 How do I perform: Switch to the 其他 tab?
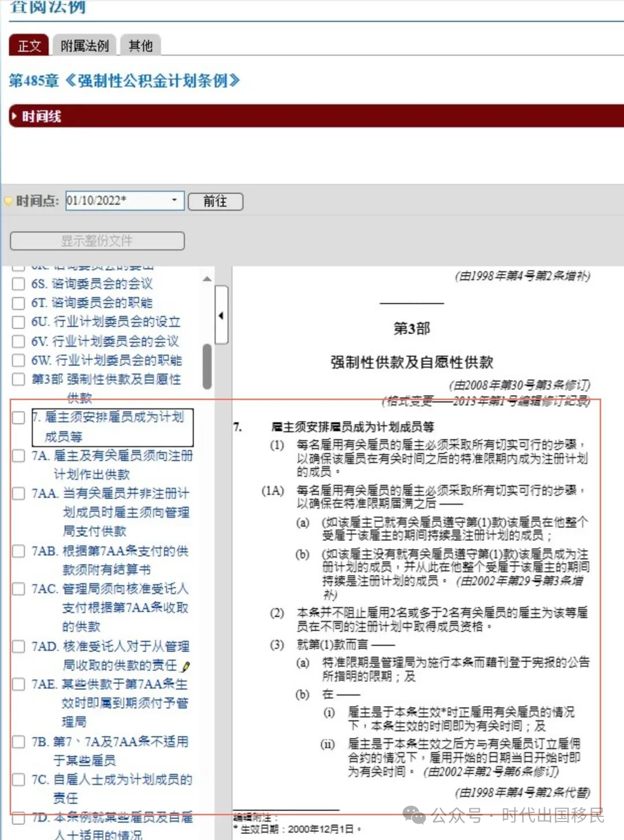tap(140, 46)
